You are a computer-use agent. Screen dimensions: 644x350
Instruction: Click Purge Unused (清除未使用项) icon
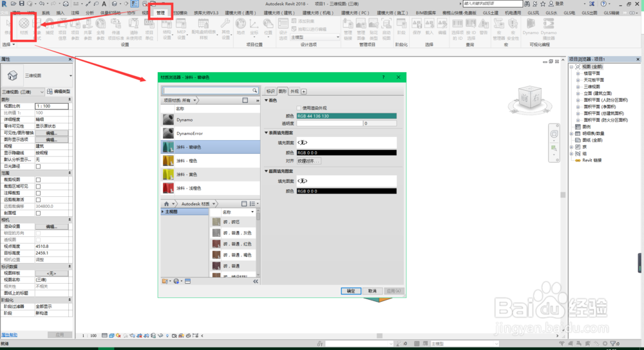pyautogui.click(x=133, y=29)
